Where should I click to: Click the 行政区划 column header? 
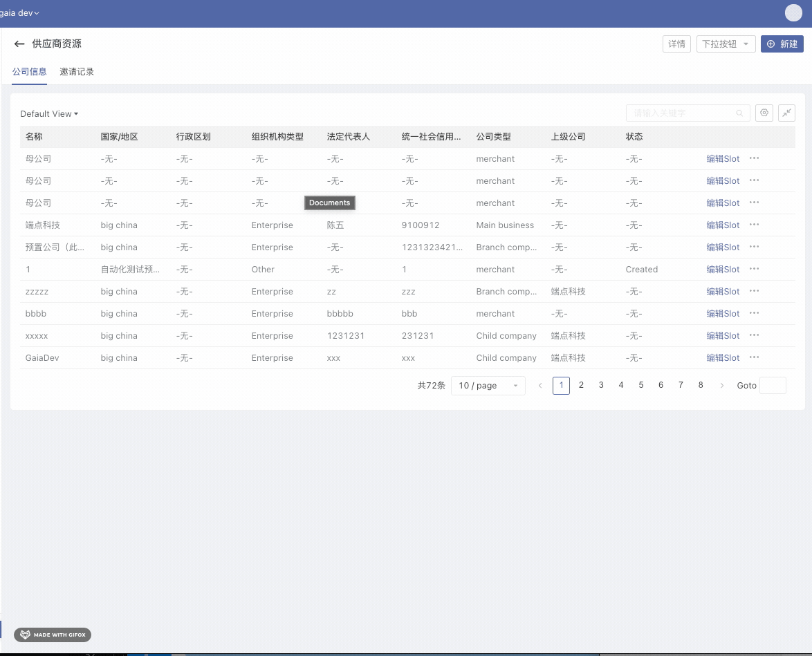[193, 137]
